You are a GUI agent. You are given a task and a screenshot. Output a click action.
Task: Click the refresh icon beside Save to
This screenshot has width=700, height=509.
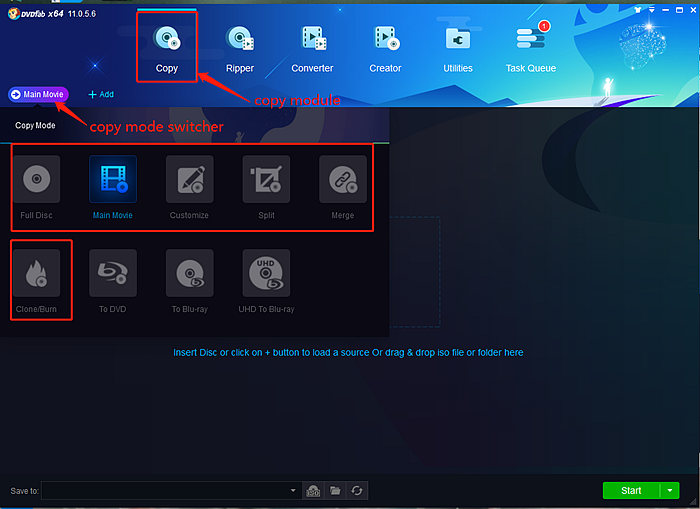[x=357, y=491]
